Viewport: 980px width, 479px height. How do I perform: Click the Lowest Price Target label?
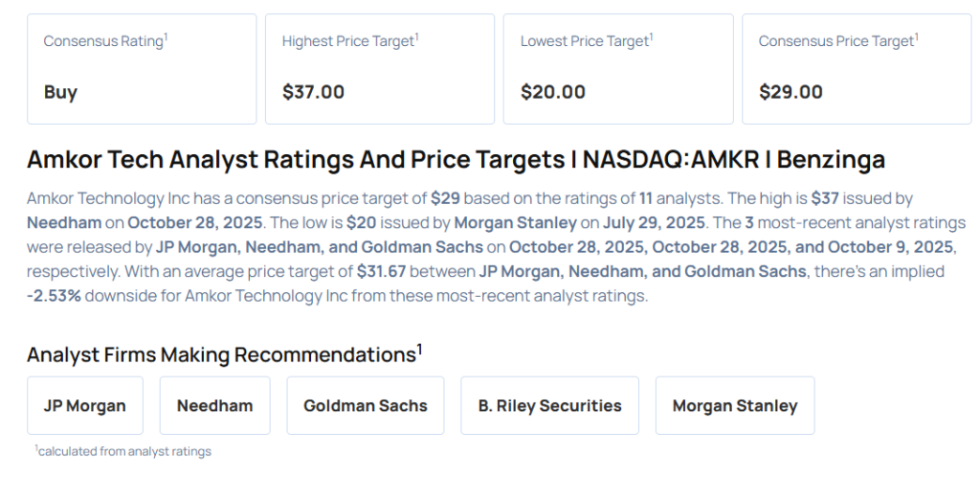click(587, 41)
